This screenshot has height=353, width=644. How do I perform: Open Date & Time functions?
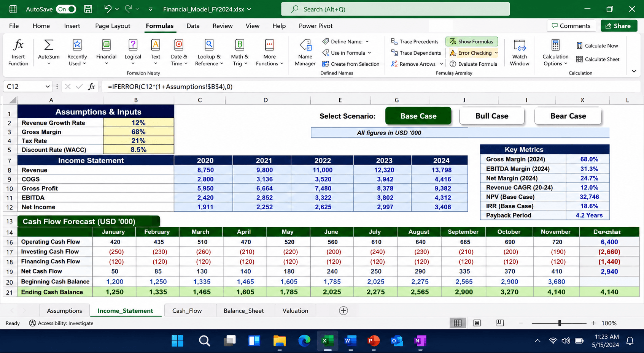(179, 52)
